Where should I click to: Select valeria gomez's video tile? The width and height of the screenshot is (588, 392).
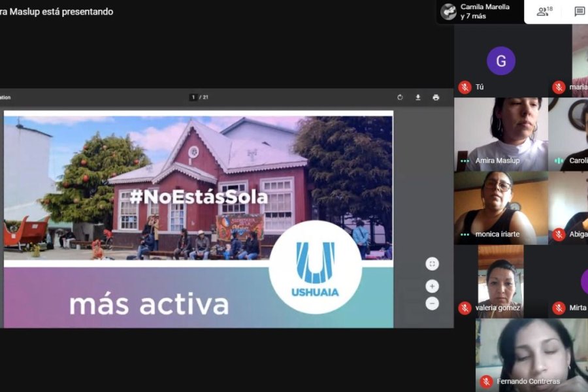(x=501, y=282)
